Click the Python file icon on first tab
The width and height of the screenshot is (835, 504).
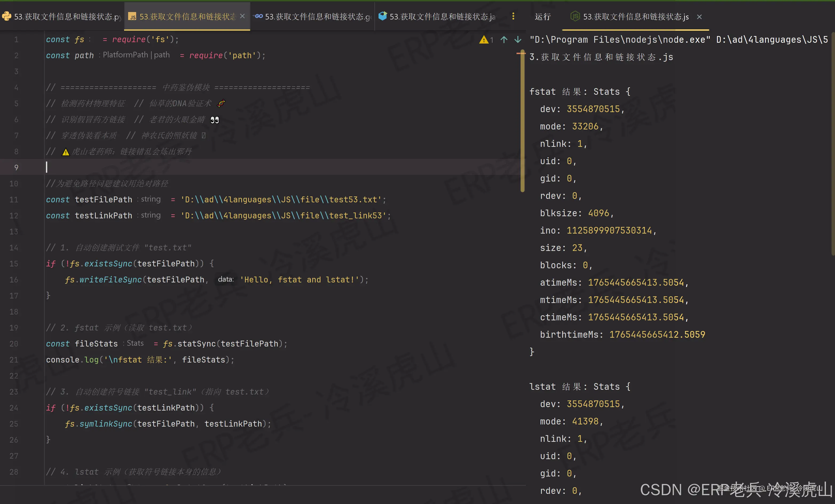pyautogui.click(x=6, y=16)
